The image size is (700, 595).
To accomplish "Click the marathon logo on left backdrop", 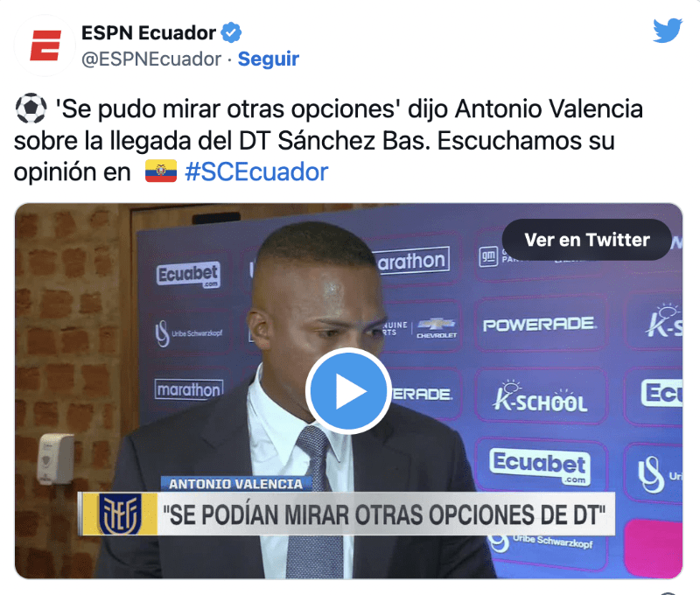I will click(x=189, y=389).
